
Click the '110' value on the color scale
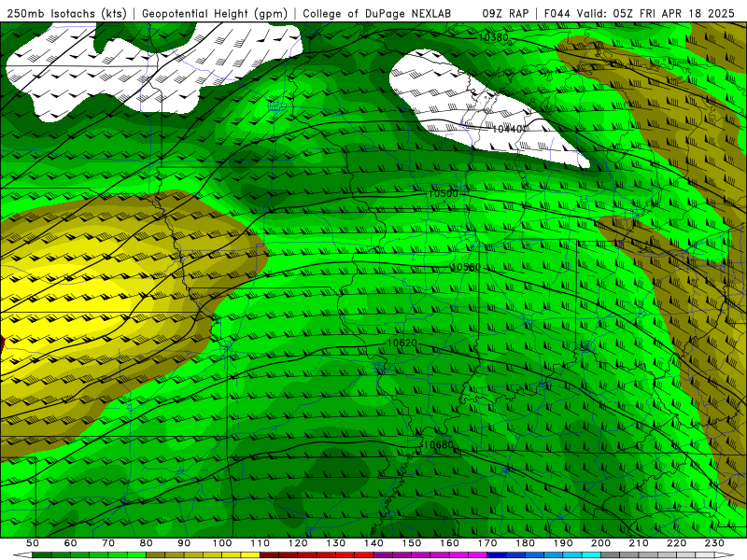[261, 543]
